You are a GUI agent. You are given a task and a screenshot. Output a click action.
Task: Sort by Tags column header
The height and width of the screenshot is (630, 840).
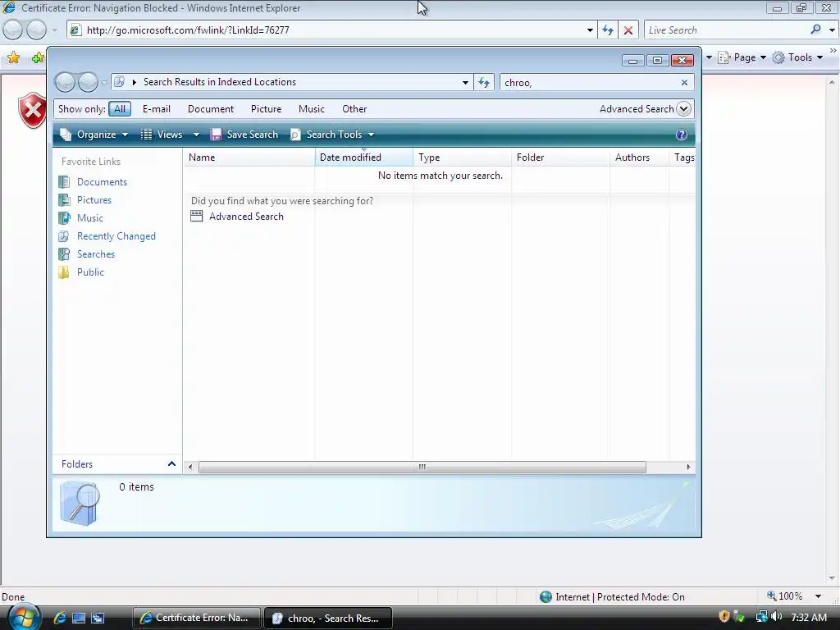682,157
